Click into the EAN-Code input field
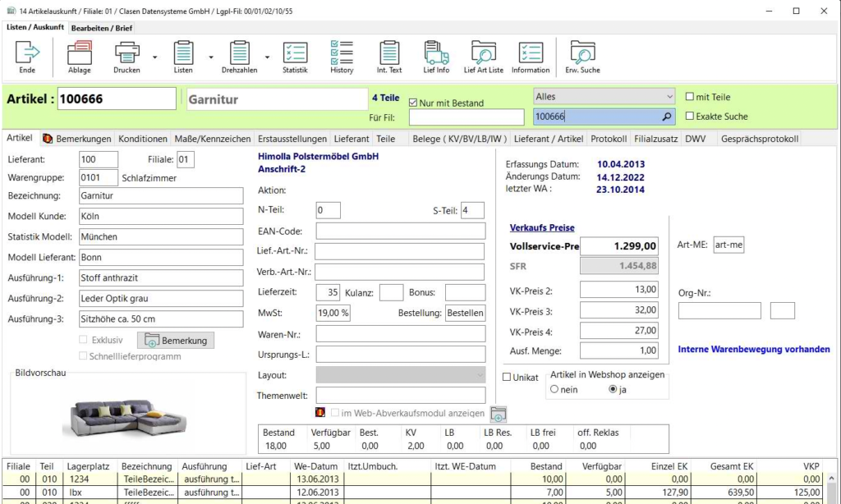 [x=400, y=231]
